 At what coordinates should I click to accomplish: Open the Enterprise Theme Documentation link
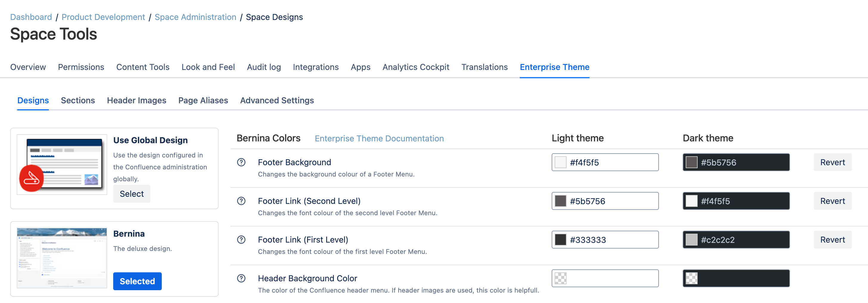379,138
